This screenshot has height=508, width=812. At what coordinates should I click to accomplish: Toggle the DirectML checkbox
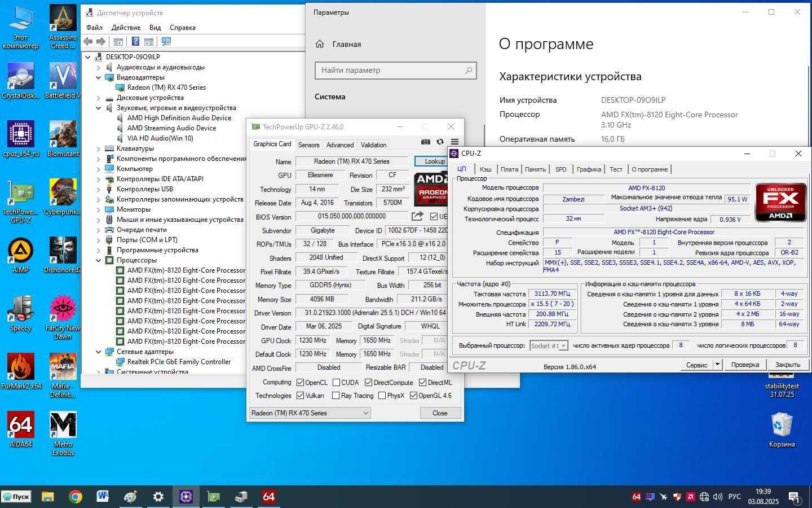click(x=422, y=382)
